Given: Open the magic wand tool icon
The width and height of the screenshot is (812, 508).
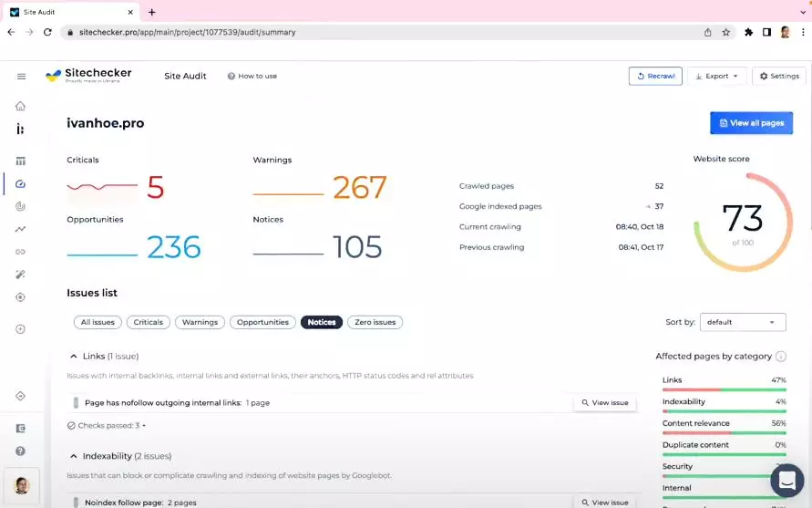Looking at the screenshot, I should coord(20,275).
